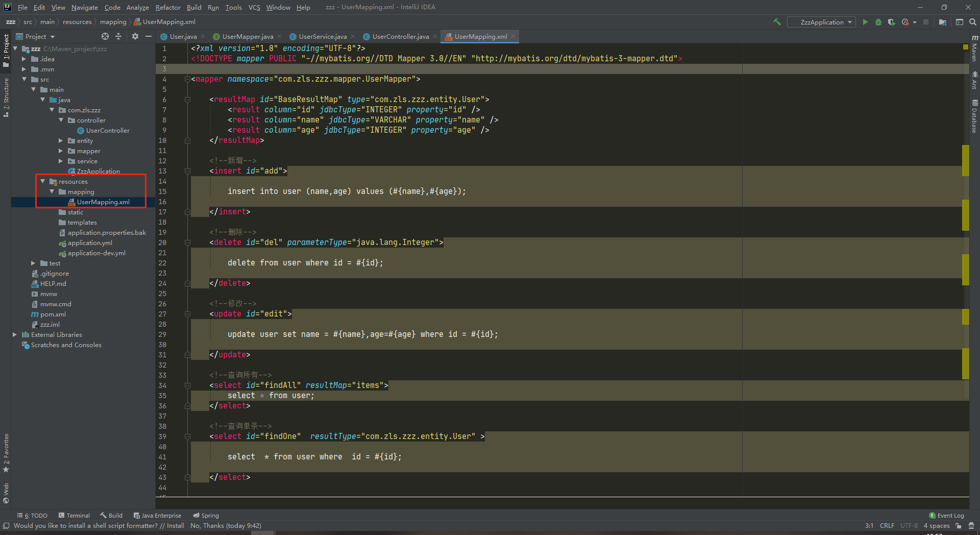This screenshot has height=535, width=980.
Task: Expand the .mvn folder
Action: (x=24, y=69)
